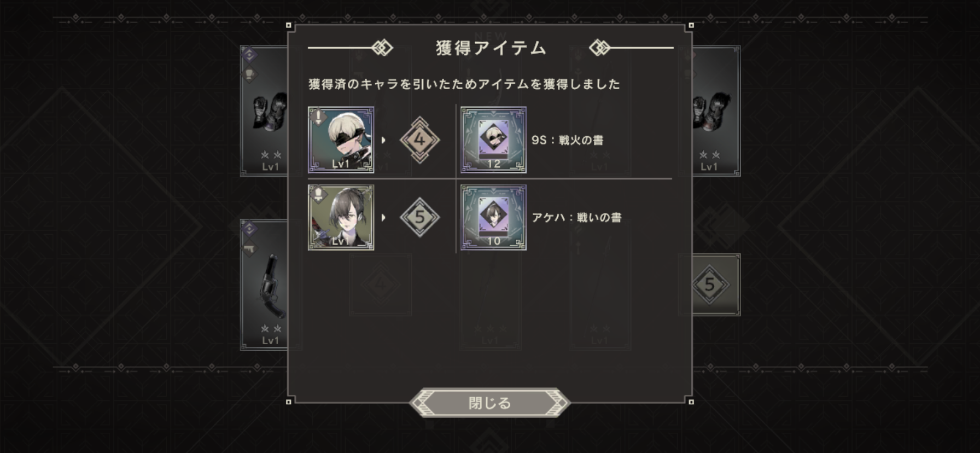The width and height of the screenshot is (980, 453).
Task: Tap the diamond number 5 icon in dialog
Action: tap(420, 217)
